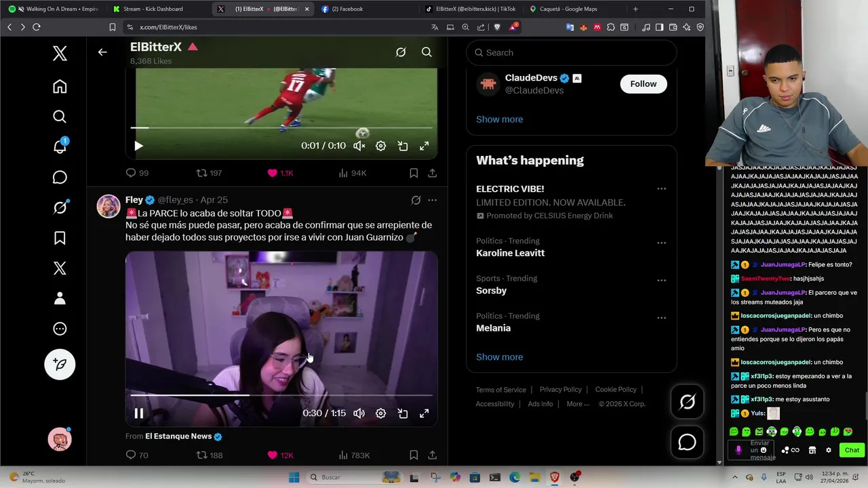Seek on the football video progress bar

point(281,127)
